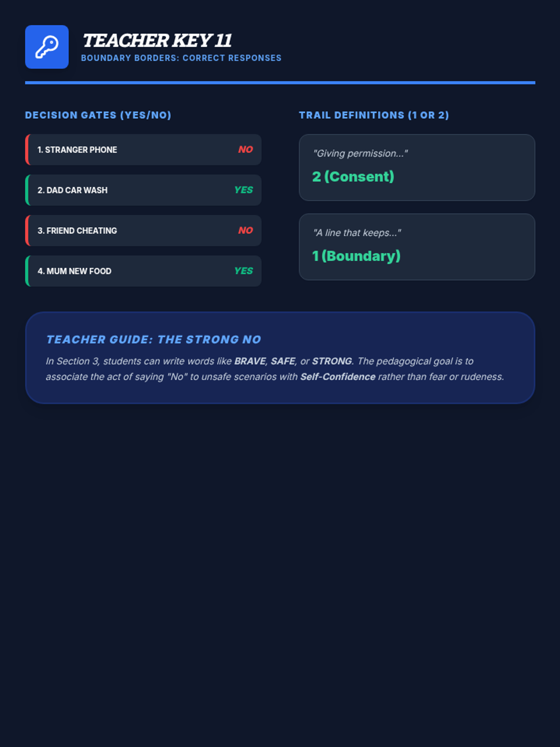
Task: Click the blue key icon
Action: [x=47, y=47]
